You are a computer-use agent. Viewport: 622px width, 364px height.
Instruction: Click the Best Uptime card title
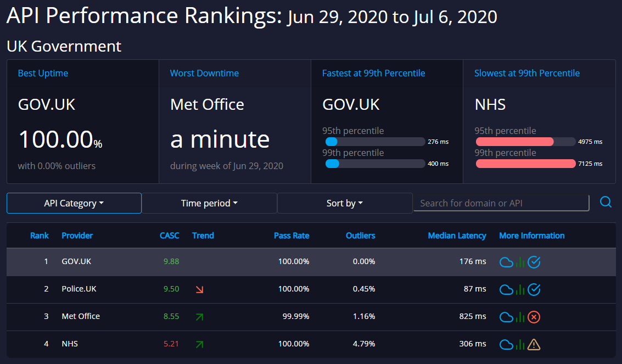(x=43, y=73)
